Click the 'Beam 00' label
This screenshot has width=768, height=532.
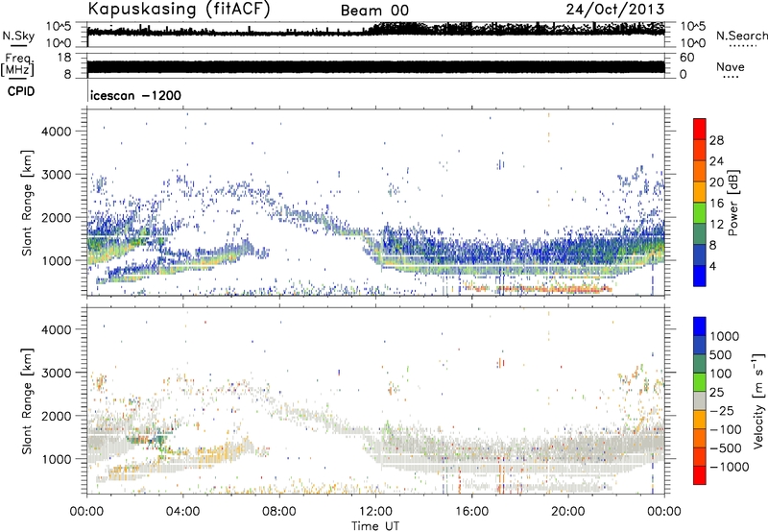(x=374, y=11)
